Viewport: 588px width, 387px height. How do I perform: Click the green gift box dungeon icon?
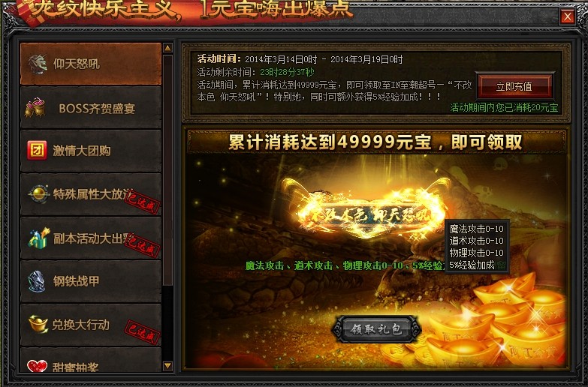pos(38,238)
